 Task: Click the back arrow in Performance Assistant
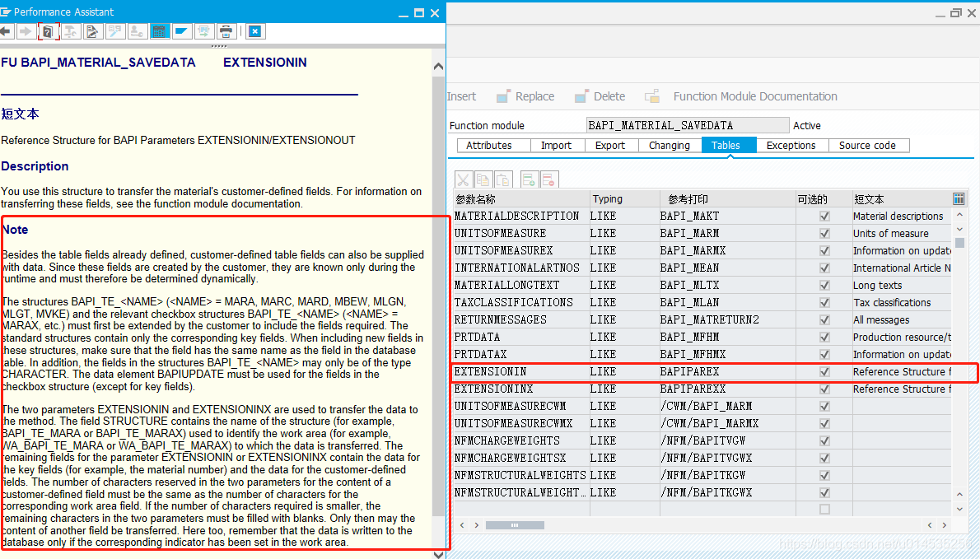coord(8,31)
